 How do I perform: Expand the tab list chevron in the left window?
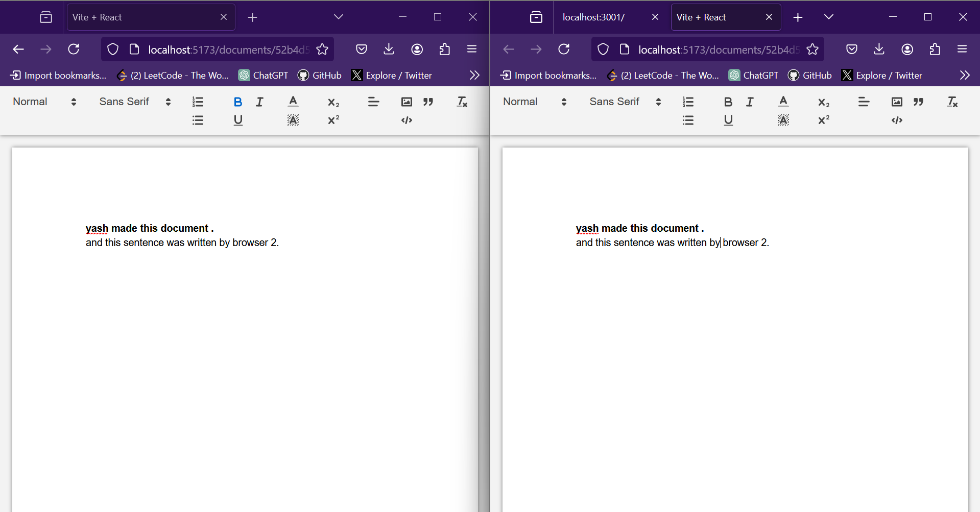pos(339,17)
